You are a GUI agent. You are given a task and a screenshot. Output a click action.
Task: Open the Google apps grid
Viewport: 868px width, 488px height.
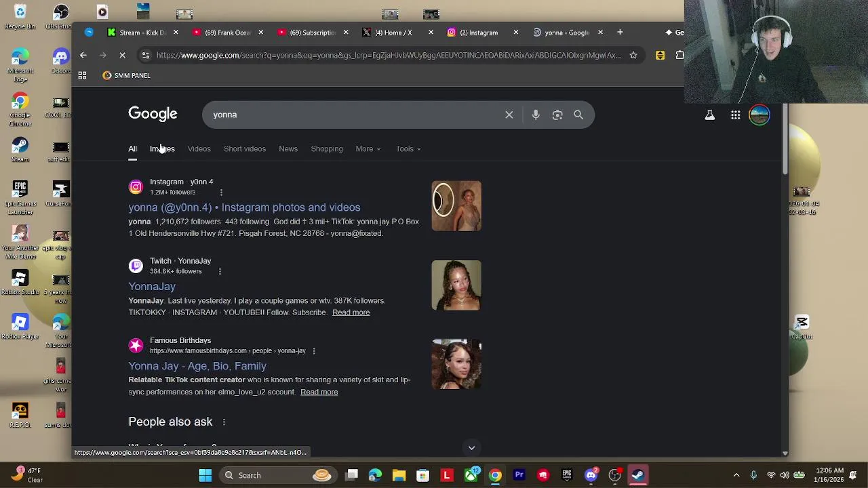pyautogui.click(x=735, y=115)
